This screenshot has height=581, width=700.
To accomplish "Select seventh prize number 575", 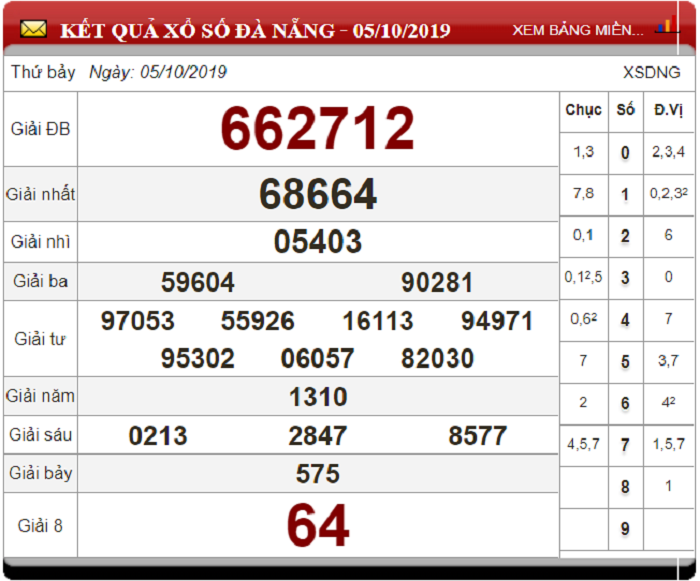I will pyautogui.click(x=318, y=473).
